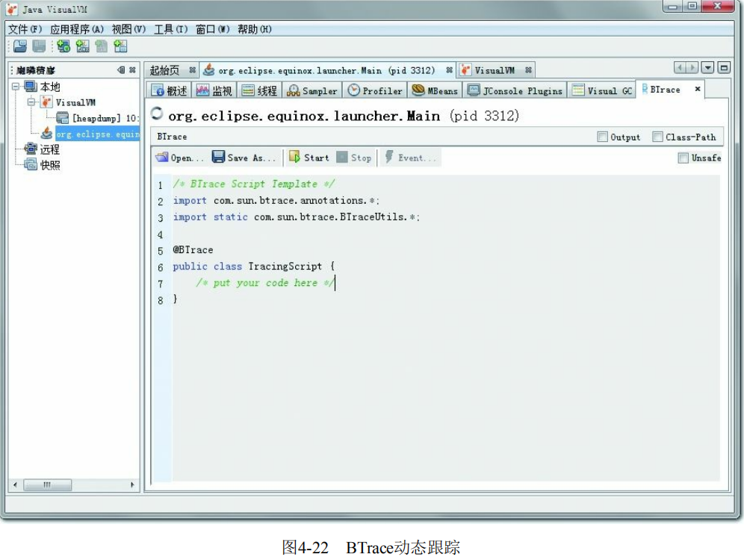Close the BTrace subtab

tap(698, 89)
